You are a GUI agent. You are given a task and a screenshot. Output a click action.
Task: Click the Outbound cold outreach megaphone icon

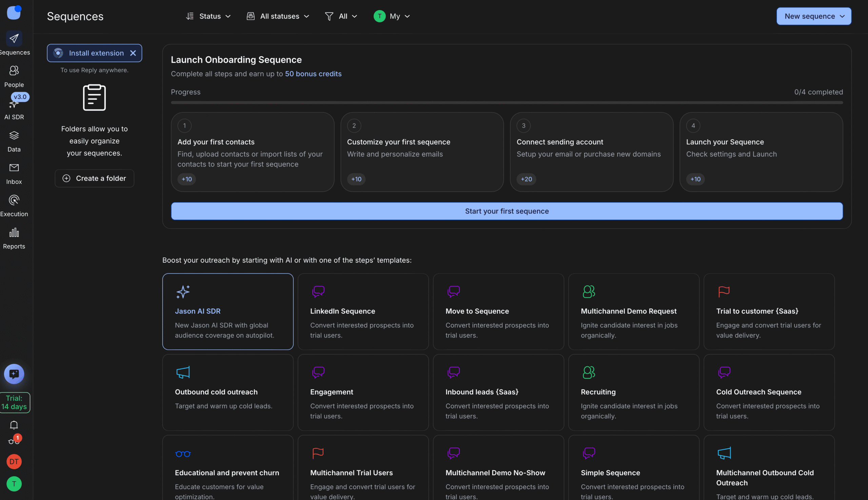click(183, 372)
